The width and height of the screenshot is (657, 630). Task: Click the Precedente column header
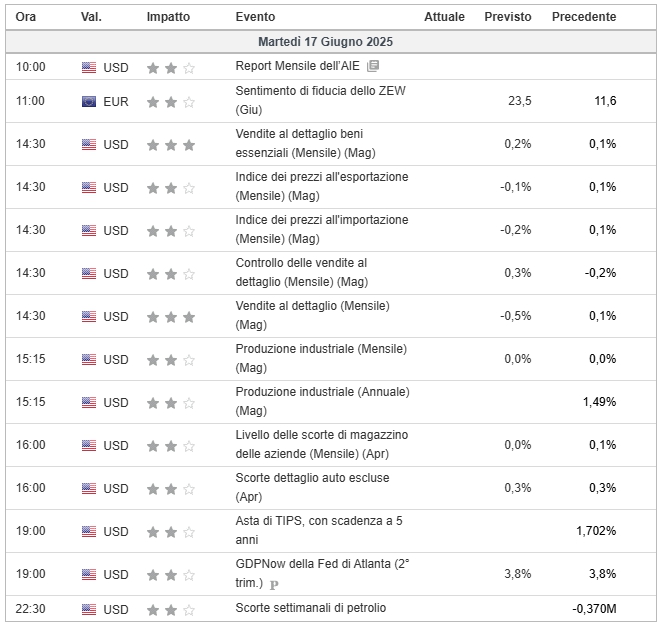(x=584, y=17)
